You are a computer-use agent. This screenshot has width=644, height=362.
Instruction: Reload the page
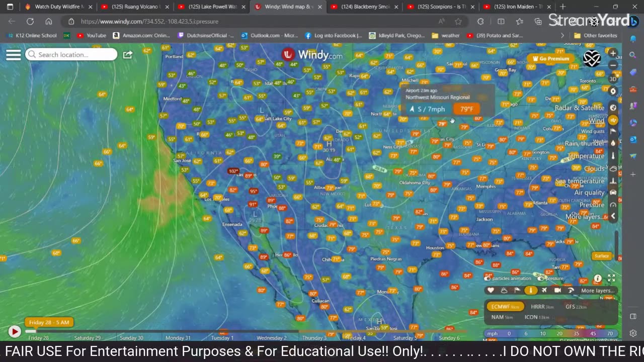[x=30, y=22]
